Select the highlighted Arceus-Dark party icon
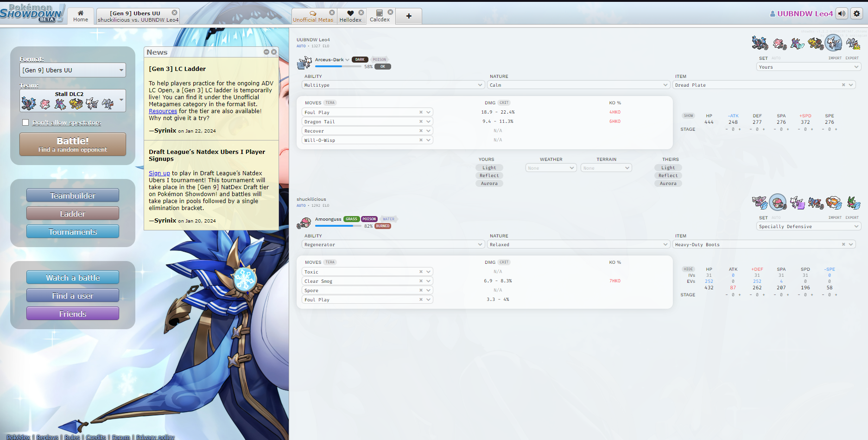868x440 pixels. coord(834,43)
